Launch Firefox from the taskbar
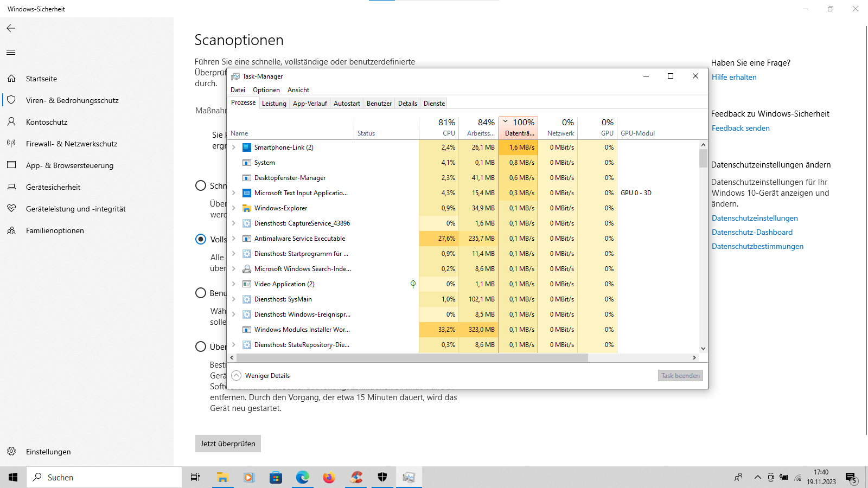 [x=329, y=477]
